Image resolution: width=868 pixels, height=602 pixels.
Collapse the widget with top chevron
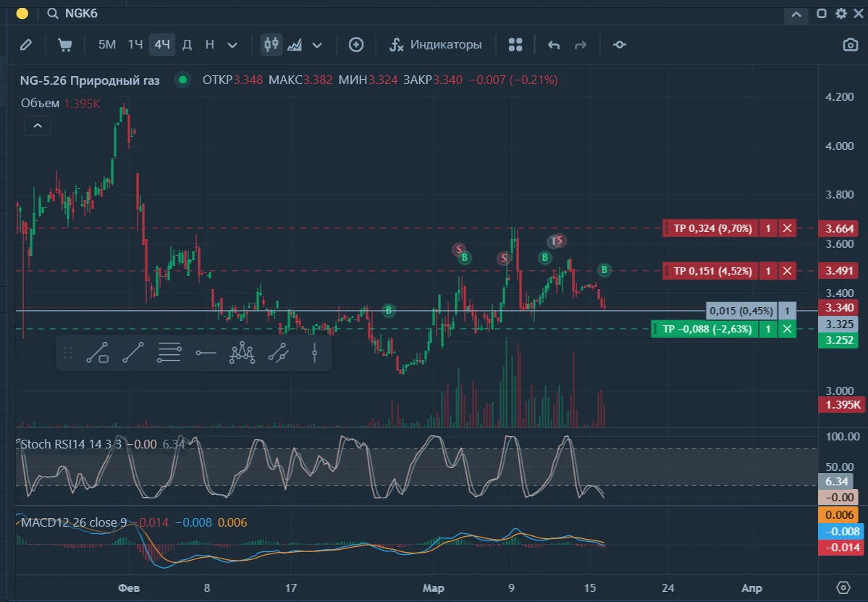click(796, 14)
